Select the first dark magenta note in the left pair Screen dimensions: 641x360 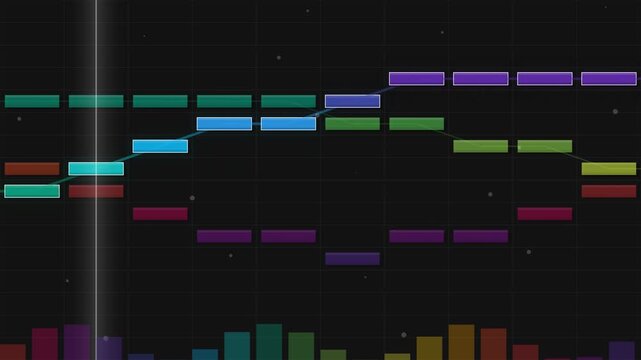point(224,236)
